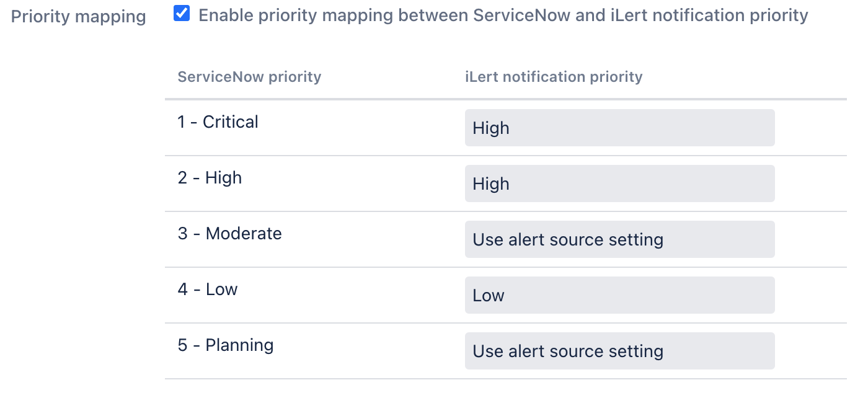Click the "1 - Critical" row label
The image size is (868, 398).
point(218,122)
